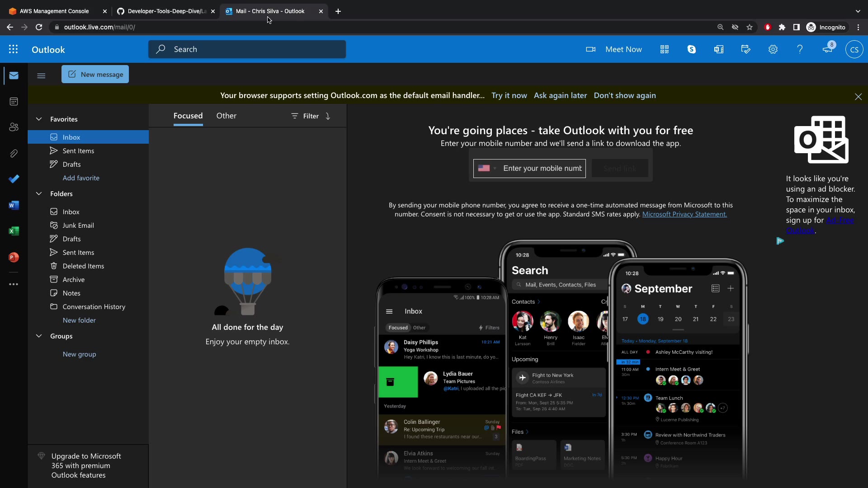Click the Try it now link
Image resolution: width=868 pixels, height=488 pixels.
coord(509,95)
